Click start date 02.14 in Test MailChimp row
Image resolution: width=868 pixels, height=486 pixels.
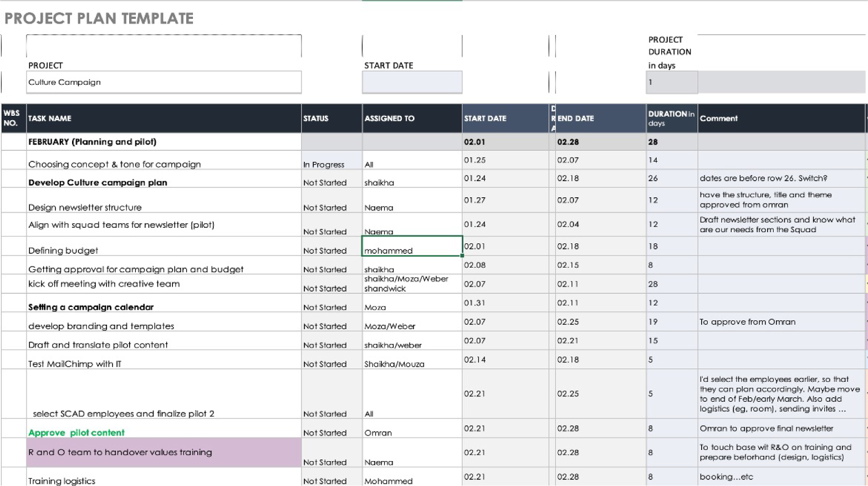tap(505, 359)
